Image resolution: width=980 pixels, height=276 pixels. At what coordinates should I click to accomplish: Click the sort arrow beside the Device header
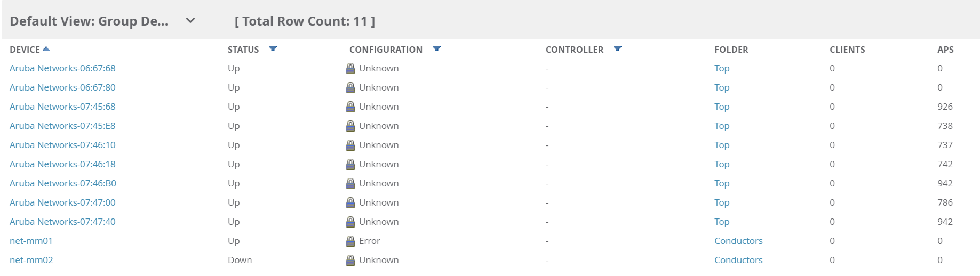point(46,49)
